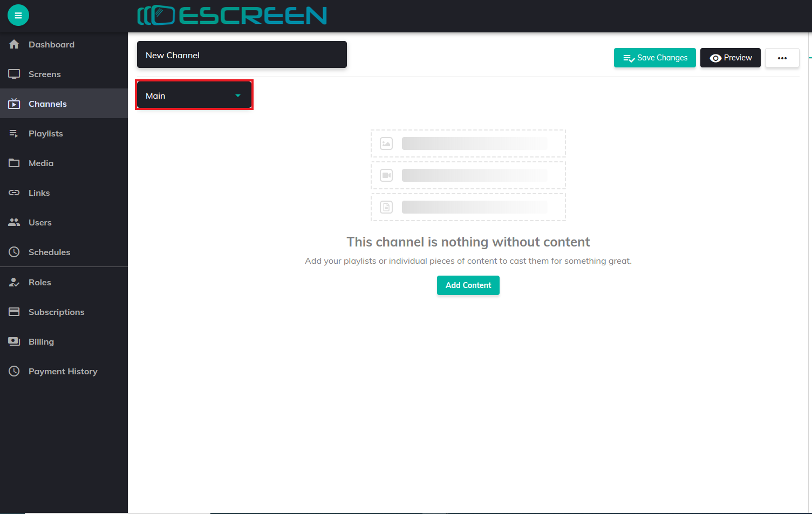
Task: Go to Subscriptions in the sidebar
Action: (56, 312)
